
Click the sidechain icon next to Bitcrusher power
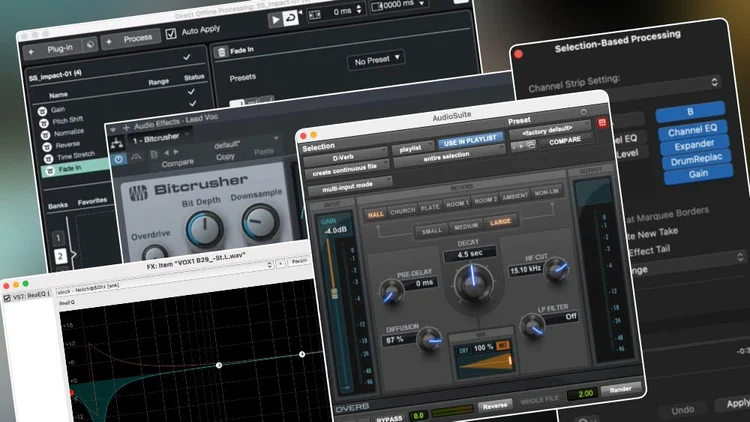[136, 157]
